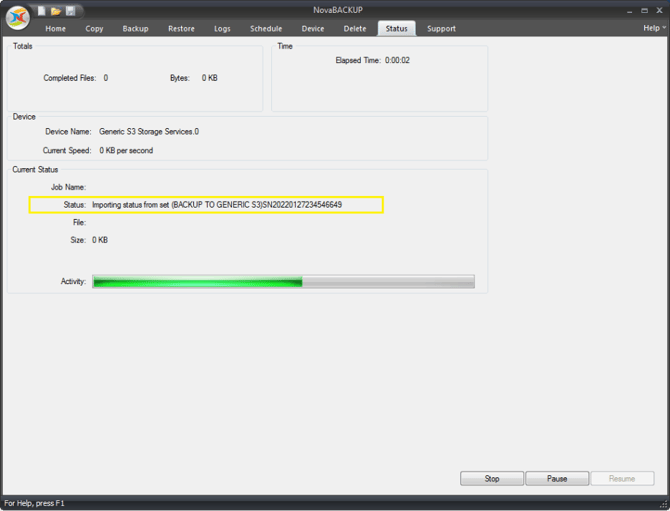Click the Open folder icon in quick toolbar

point(56,10)
